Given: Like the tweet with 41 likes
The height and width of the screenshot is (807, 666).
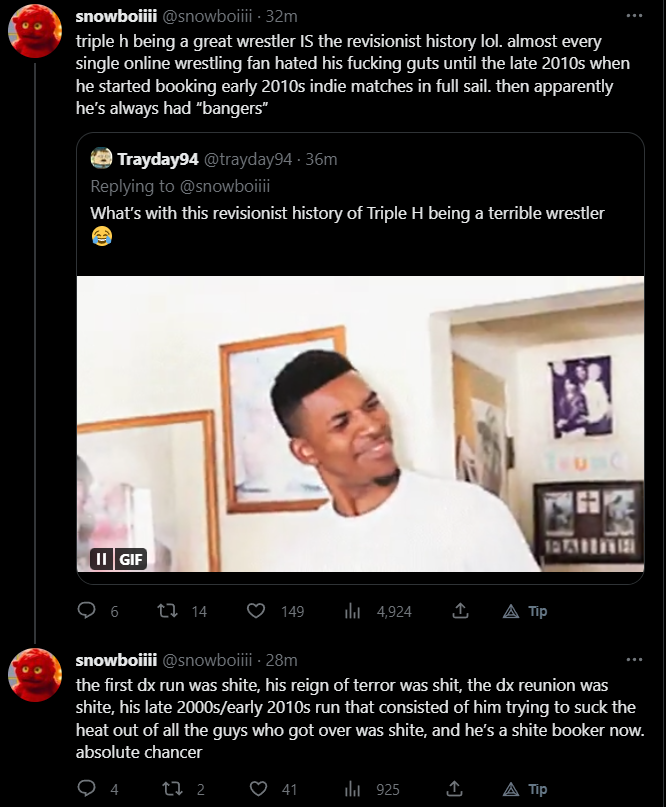Looking at the screenshot, I should [x=256, y=789].
